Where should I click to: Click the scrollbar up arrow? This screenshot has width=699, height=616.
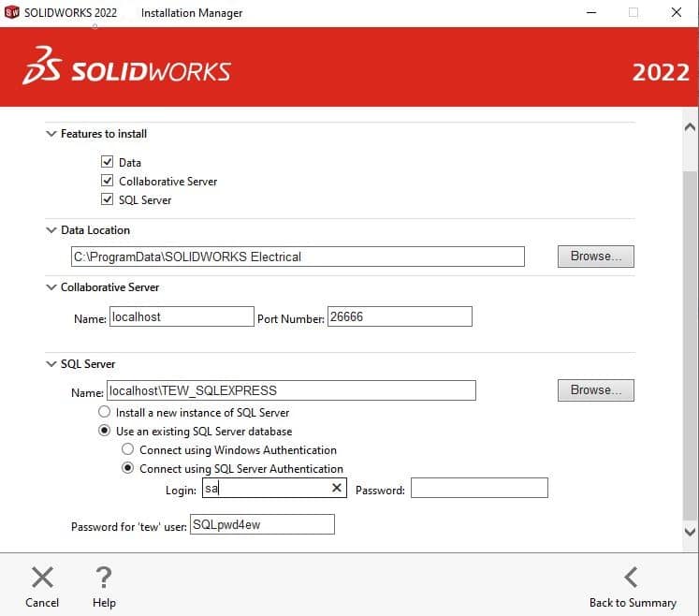pos(690,127)
